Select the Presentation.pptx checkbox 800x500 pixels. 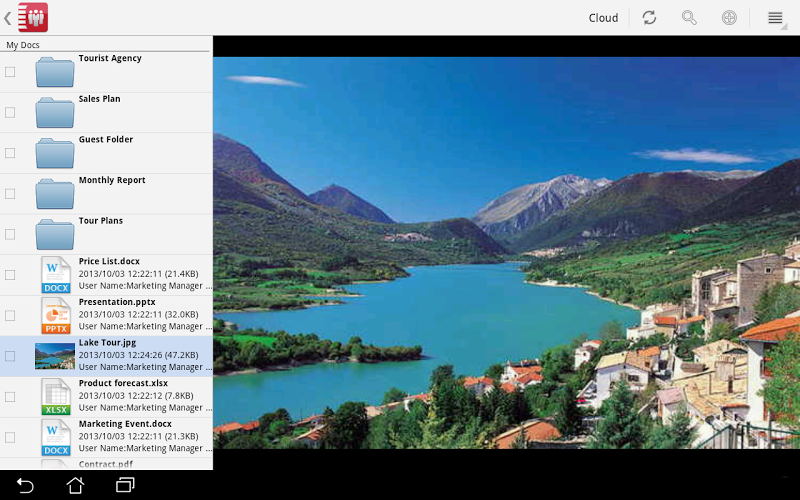pos(10,315)
